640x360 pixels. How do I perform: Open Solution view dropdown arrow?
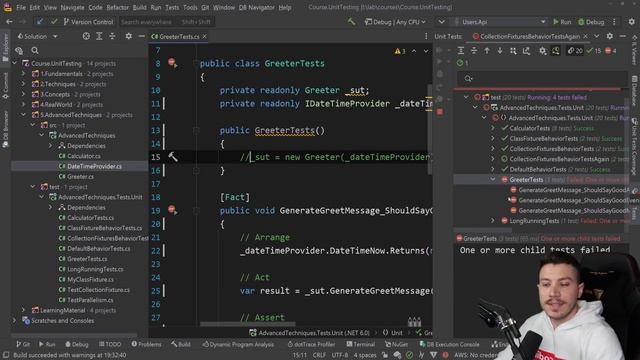point(55,36)
